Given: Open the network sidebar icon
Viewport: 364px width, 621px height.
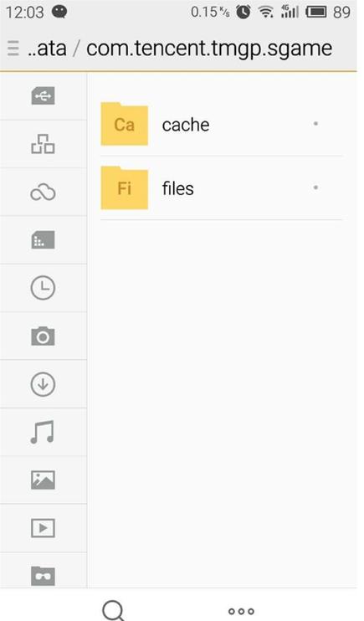Looking at the screenshot, I should 43,144.
